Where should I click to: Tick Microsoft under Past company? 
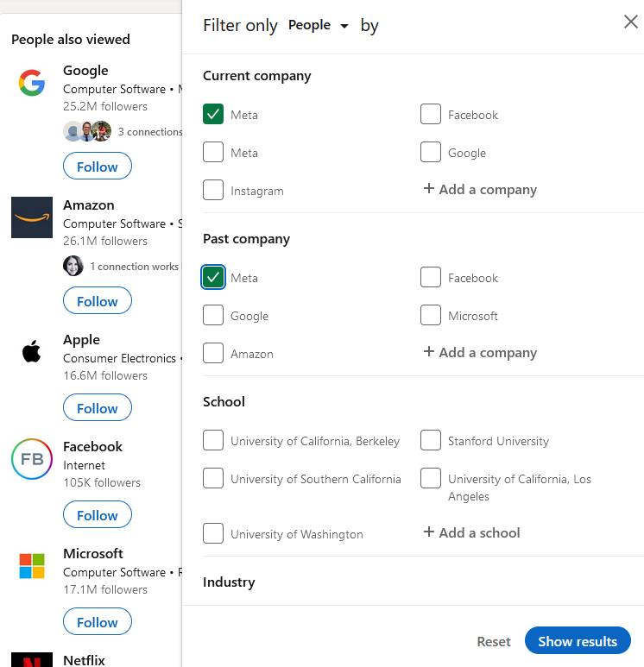tap(431, 315)
